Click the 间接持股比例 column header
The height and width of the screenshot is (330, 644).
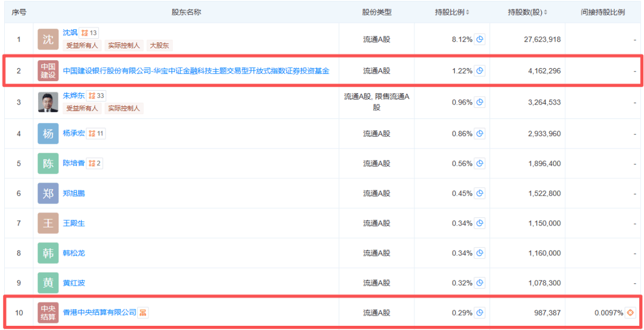tap(602, 13)
